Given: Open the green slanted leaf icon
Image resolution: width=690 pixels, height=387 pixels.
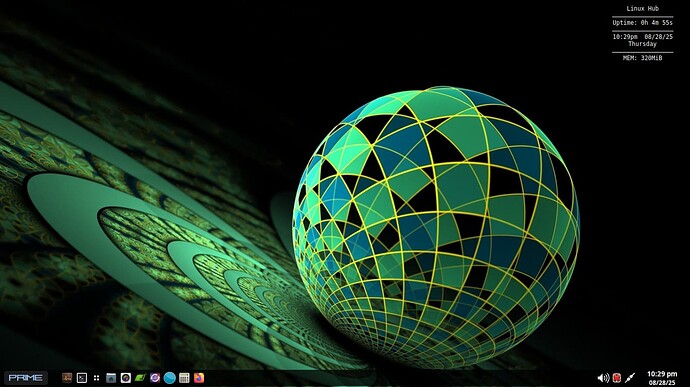Looking at the screenshot, I should pos(140,378).
